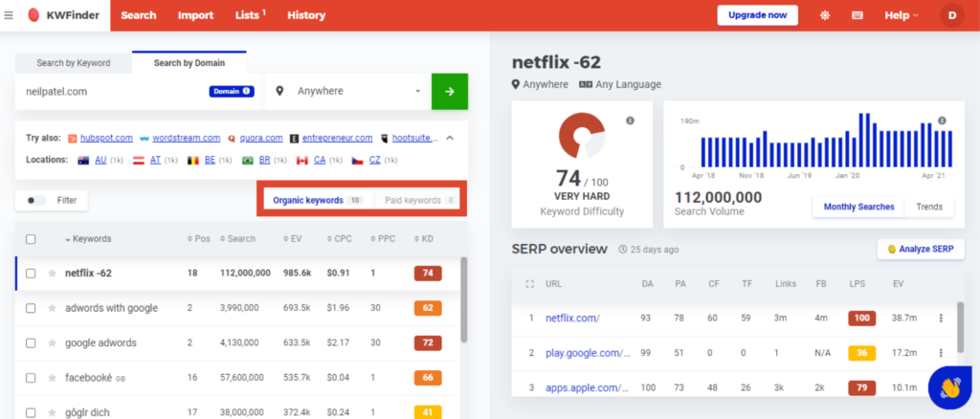Viewport: 980px width, 419px height.
Task: Sort by EV column in keywords table
Action: tap(291, 238)
